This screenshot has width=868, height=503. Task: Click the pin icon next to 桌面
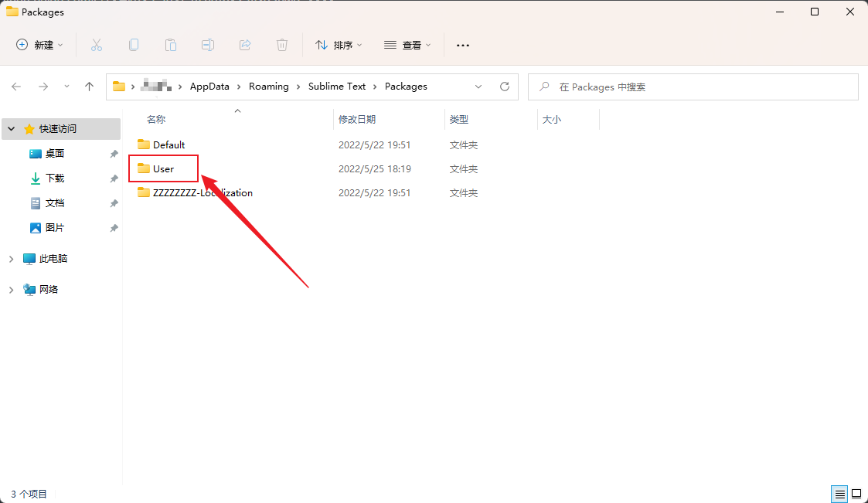(114, 154)
